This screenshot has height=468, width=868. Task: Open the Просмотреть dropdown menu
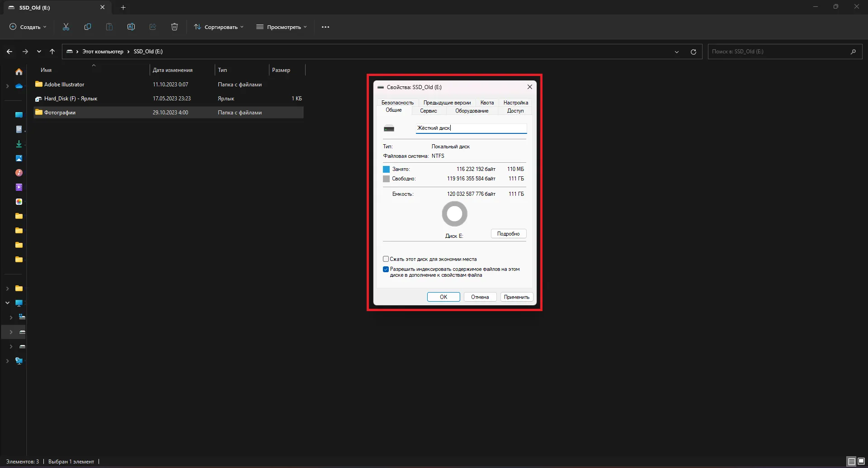click(282, 27)
